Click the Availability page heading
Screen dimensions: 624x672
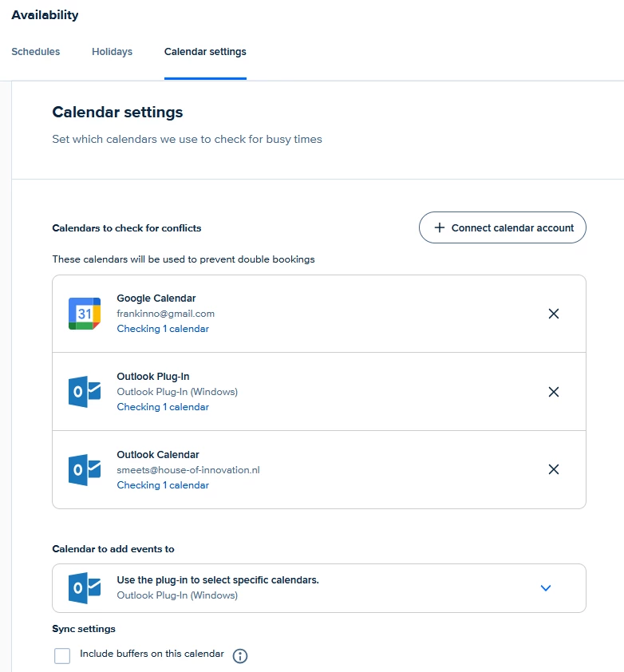[45, 15]
